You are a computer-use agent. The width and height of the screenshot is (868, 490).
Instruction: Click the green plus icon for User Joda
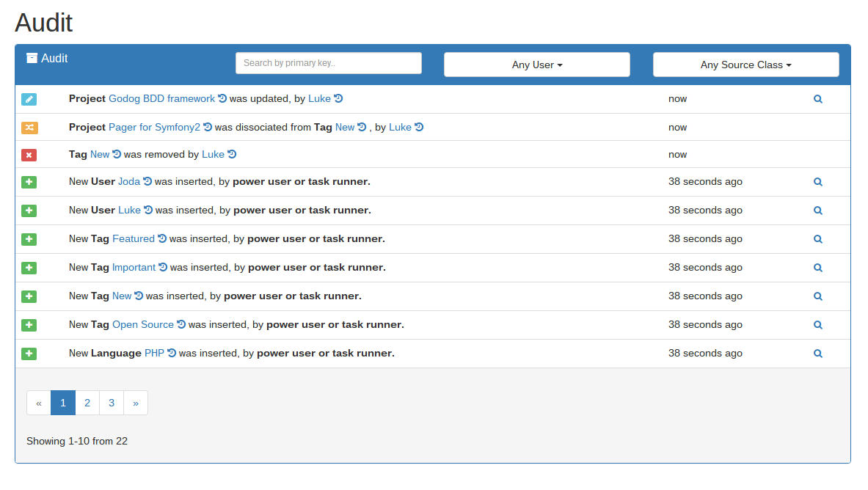point(29,182)
